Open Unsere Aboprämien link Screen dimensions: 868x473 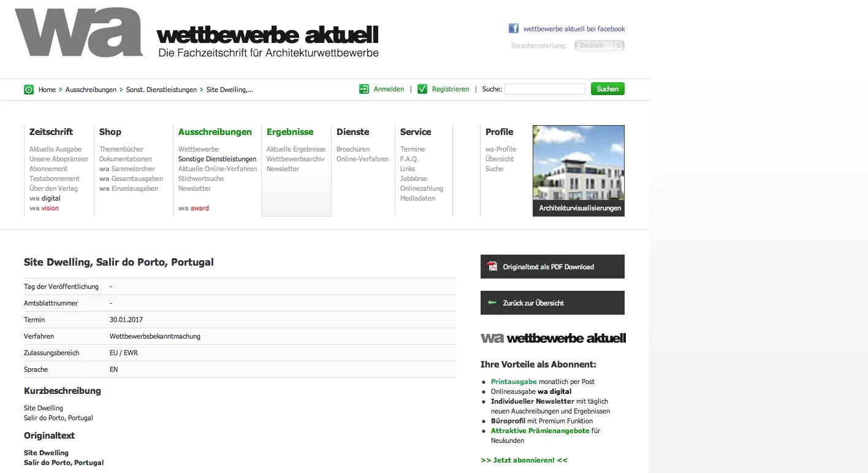59,159
